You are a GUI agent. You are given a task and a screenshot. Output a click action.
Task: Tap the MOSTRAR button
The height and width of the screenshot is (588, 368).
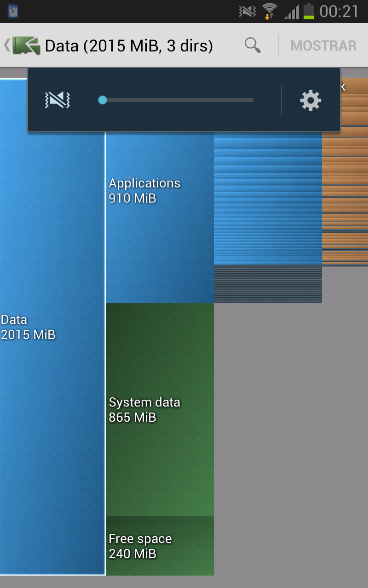324,45
